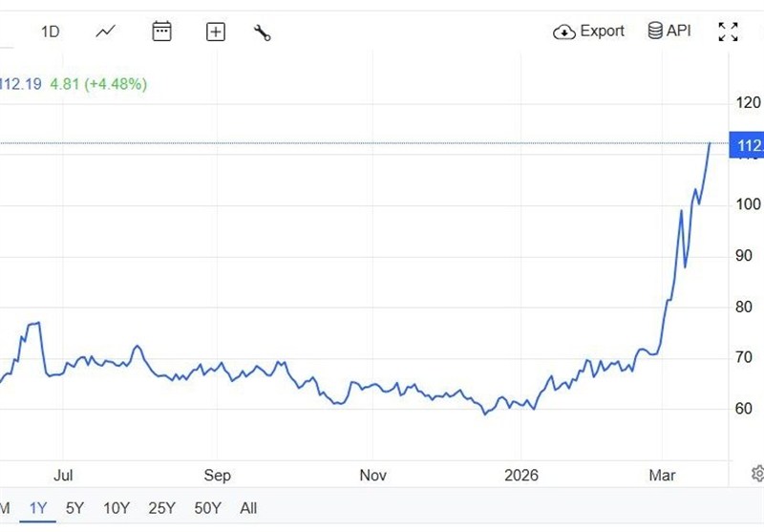Image resolution: width=764 pixels, height=532 pixels.
Task: Select the 1Y time range tab
Action: click(x=38, y=508)
